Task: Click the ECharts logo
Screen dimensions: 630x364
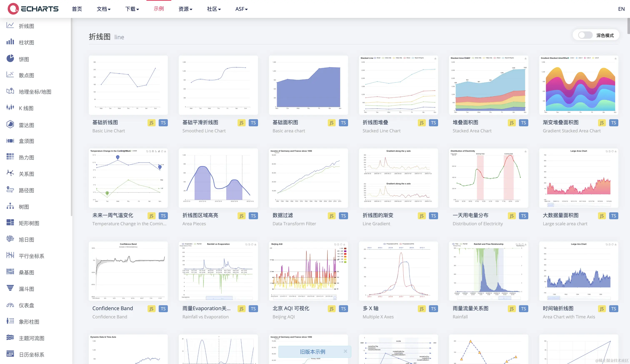Action: pyautogui.click(x=33, y=9)
